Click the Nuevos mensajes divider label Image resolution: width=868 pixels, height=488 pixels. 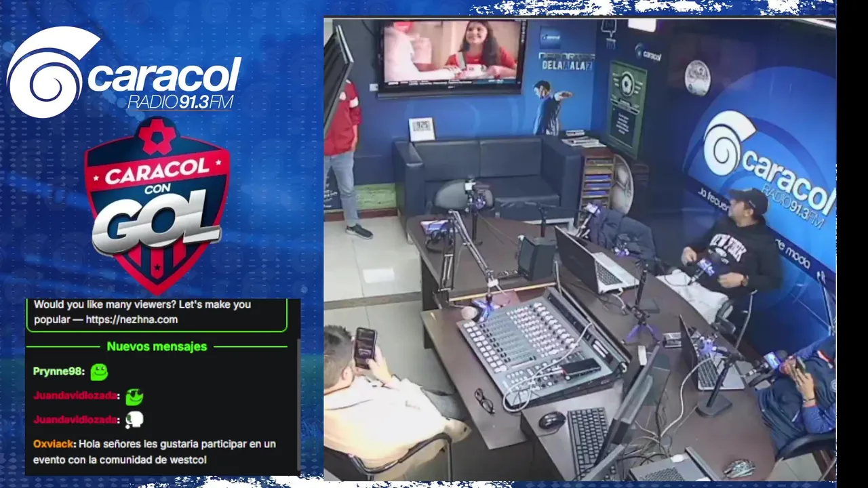pyautogui.click(x=157, y=346)
